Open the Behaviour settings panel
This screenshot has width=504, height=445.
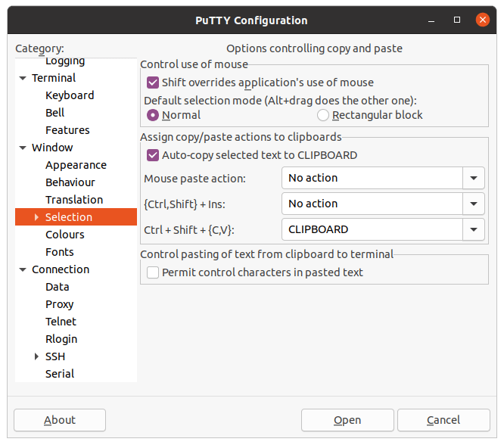pos(70,182)
